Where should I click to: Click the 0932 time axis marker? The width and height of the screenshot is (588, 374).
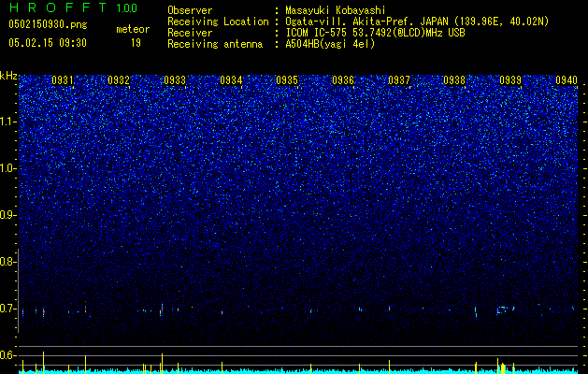click(119, 80)
